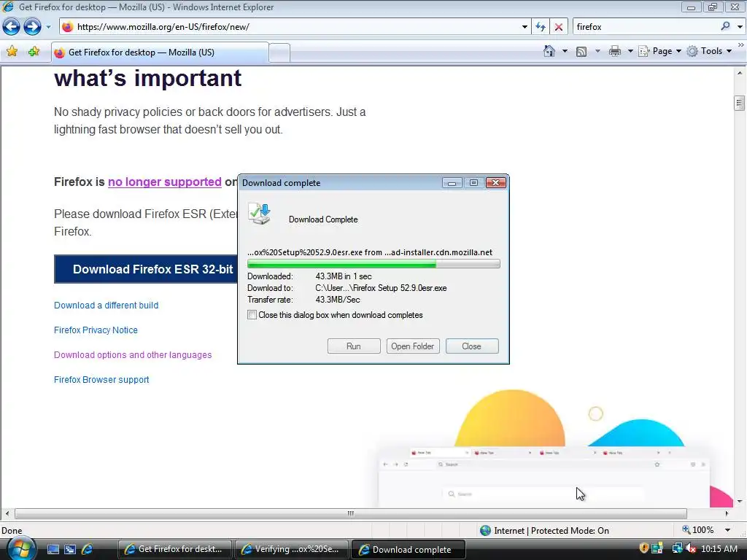Minimize the Download complete dialog
This screenshot has width=747, height=560.
coord(451,183)
